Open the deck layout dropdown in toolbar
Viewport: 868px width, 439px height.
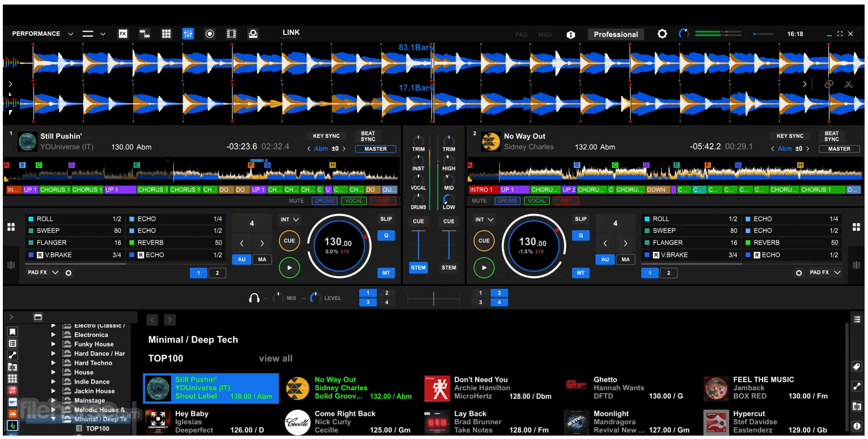(x=94, y=34)
